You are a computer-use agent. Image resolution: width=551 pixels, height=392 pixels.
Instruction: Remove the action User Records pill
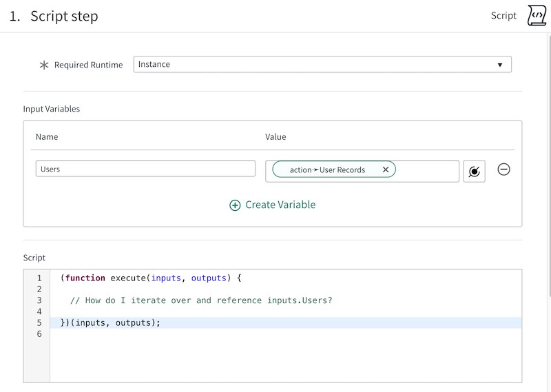tap(386, 169)
